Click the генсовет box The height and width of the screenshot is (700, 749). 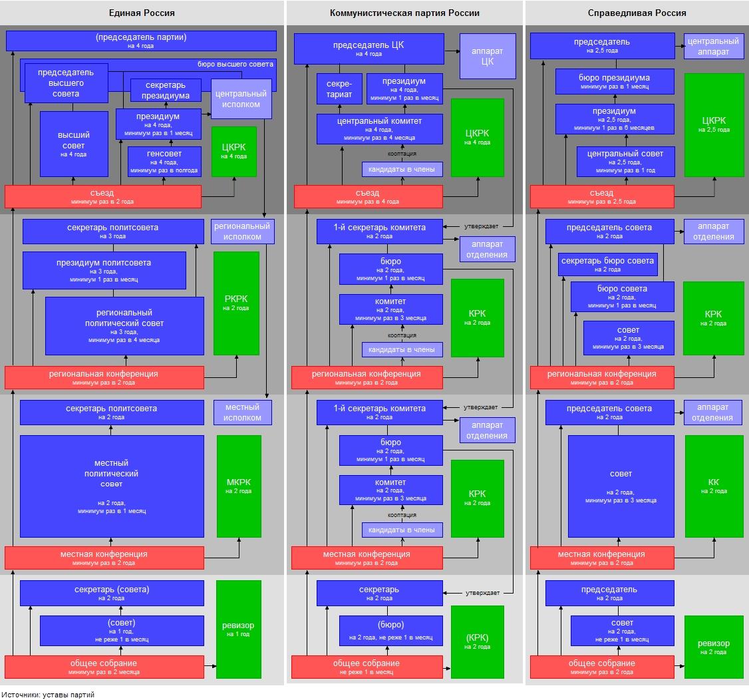(164, 162)
